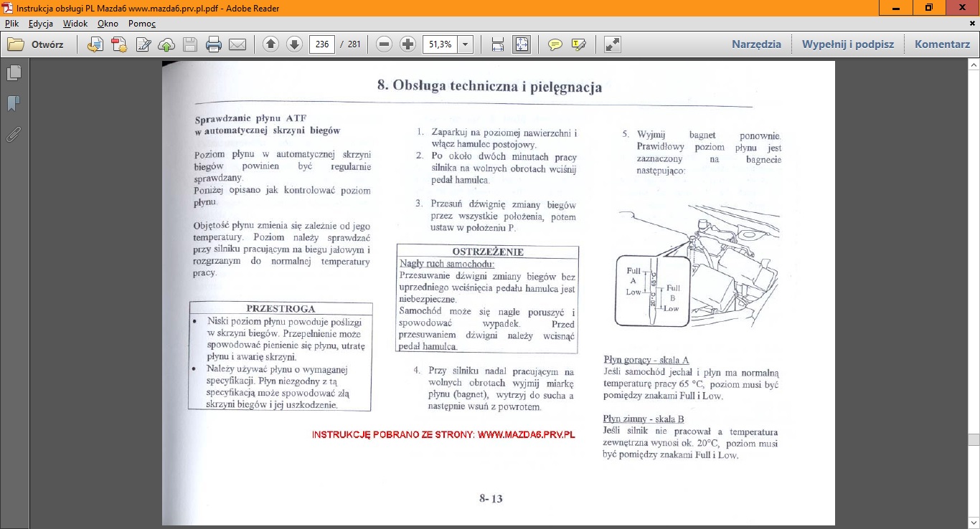Open the Wypełnij i podpisz panel
Screen dimensions: 980x529
click(x=848, y=44)
